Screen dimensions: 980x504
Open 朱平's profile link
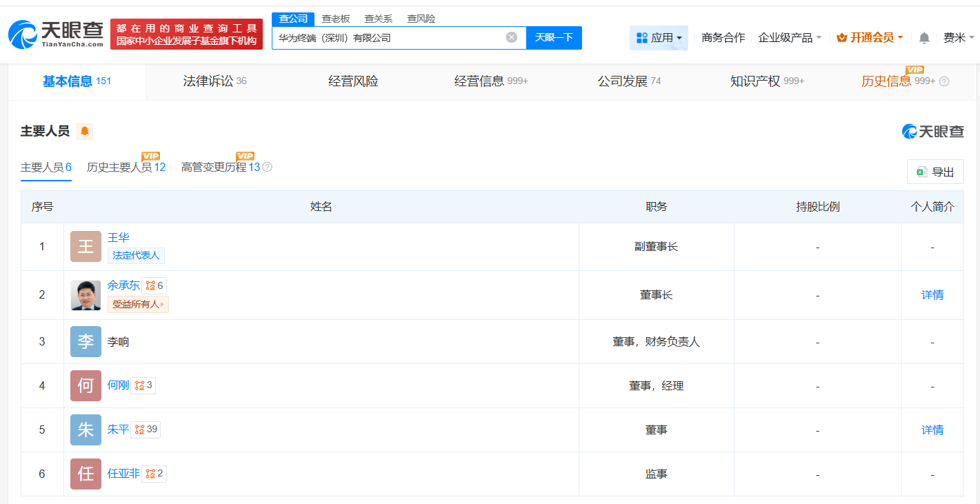[118, 430]
